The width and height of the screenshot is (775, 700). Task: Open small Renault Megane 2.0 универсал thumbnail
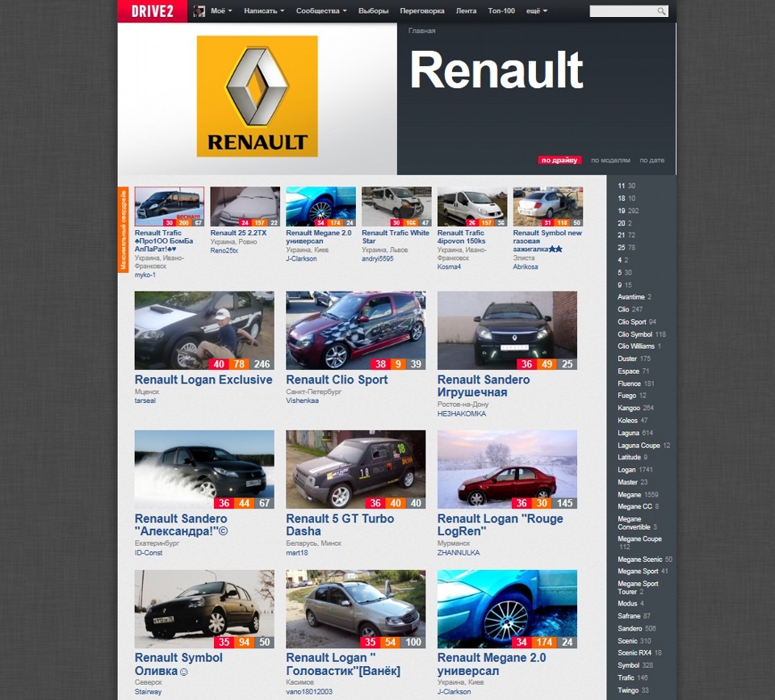tap(320, 207)
